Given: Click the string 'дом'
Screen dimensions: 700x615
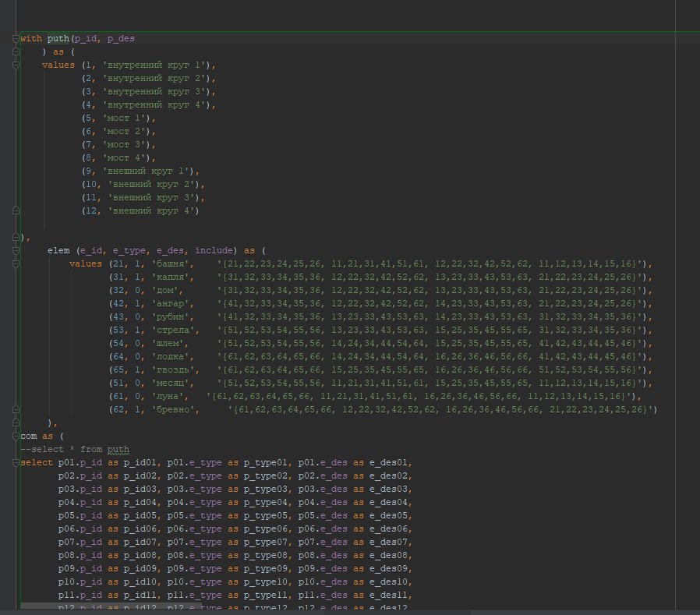Looking at the screenshot, I should pos(165,291).
